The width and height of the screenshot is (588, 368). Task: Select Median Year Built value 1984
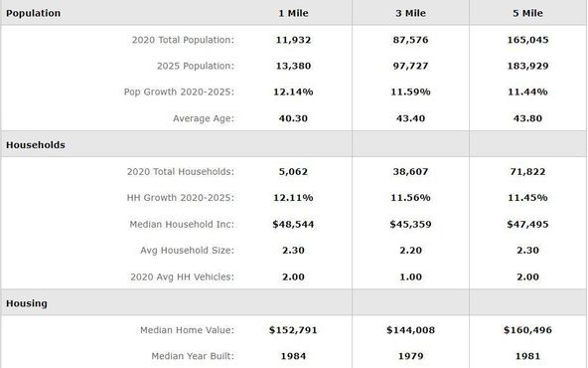click(293, 356)
